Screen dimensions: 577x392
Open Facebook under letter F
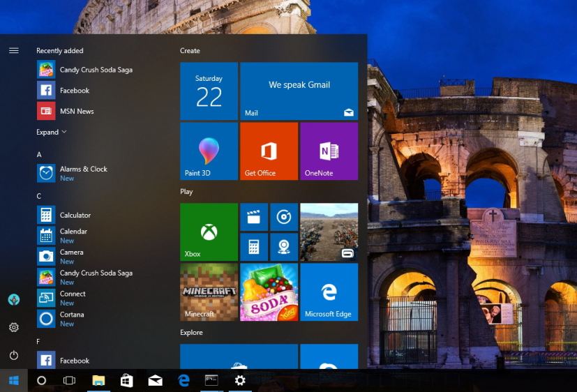tap(63, 360)
